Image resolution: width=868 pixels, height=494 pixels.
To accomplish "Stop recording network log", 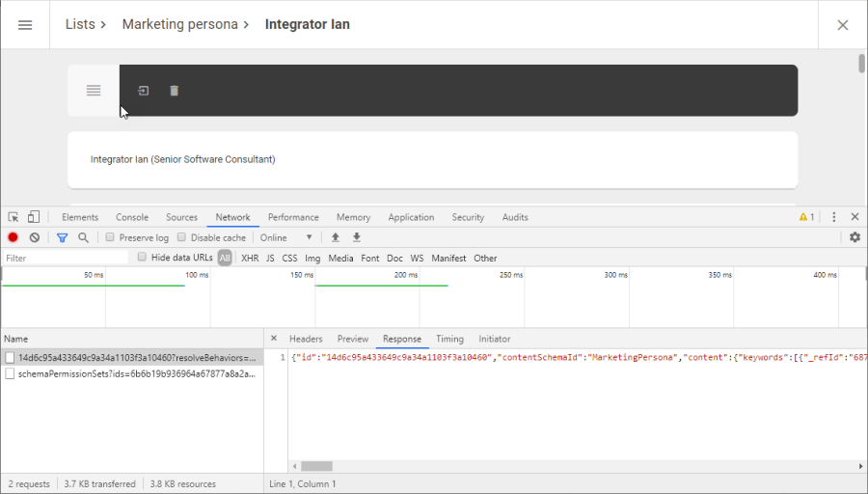I will pos(13,237).
